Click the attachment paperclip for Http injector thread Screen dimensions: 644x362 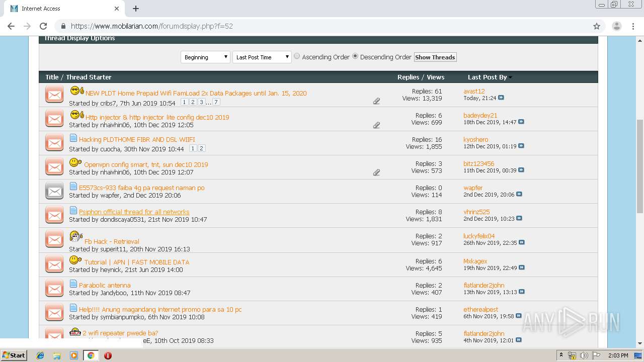coord(376,125)
